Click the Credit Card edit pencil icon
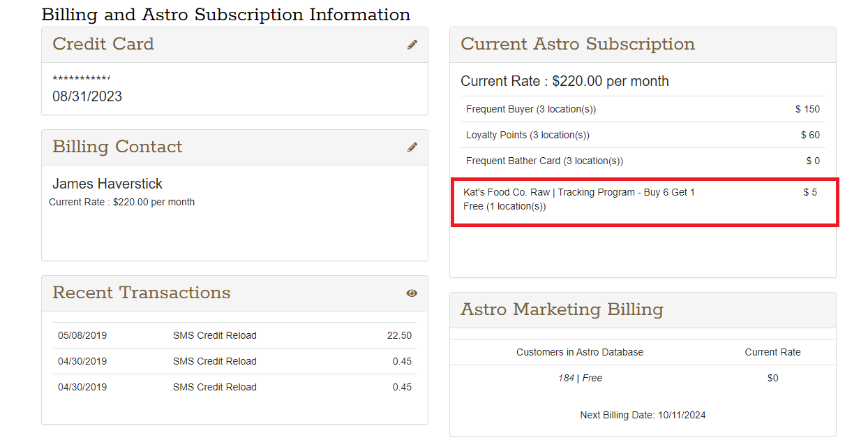The image size is (868, 447). pyautogui.click(x=412, y=45)
